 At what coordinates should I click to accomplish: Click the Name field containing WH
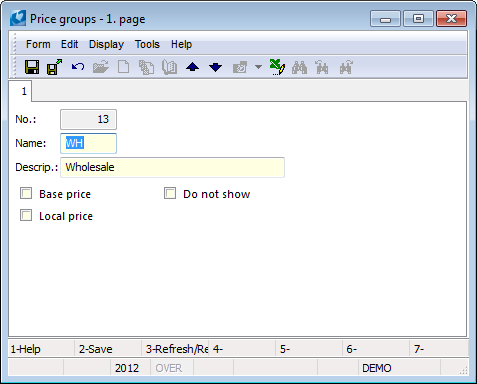[x=88, y=143]
